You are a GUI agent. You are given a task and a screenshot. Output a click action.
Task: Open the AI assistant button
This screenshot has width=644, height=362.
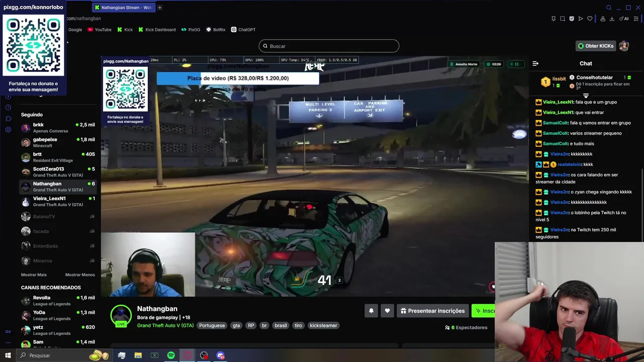pos(624,19)
